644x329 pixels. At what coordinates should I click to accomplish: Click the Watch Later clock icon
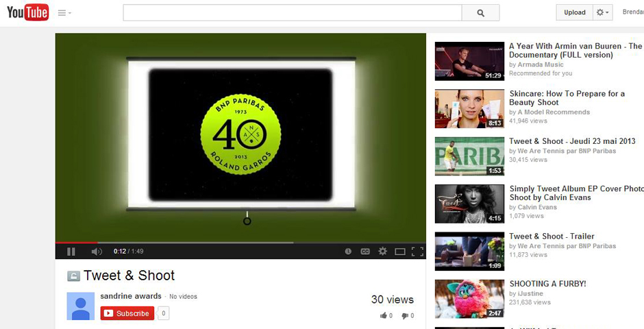[x=348, y=252]
